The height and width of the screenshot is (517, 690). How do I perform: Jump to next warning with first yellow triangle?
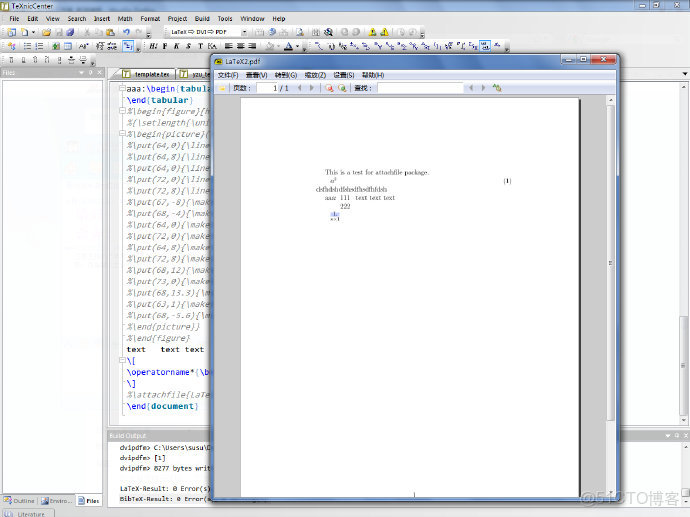[x=372, y=32]
